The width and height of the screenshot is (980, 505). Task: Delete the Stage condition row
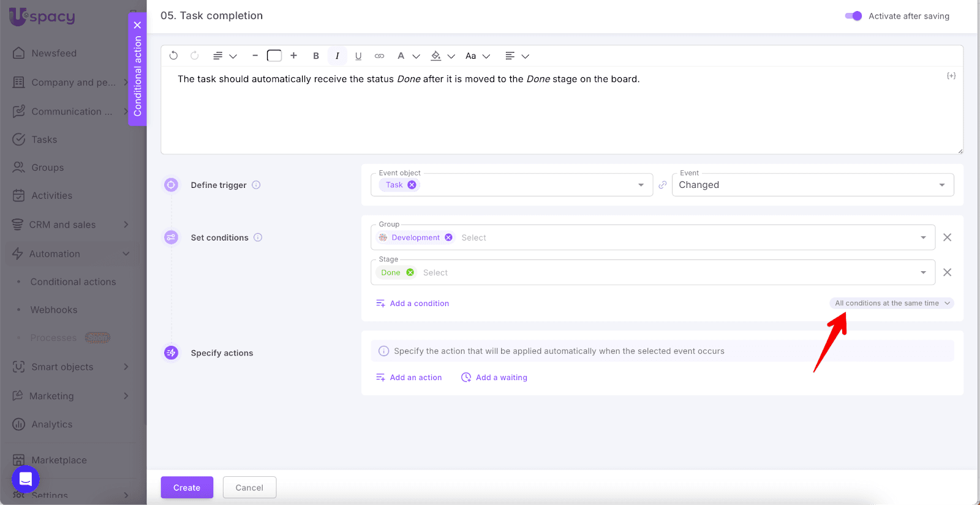[x=947, y=272]
